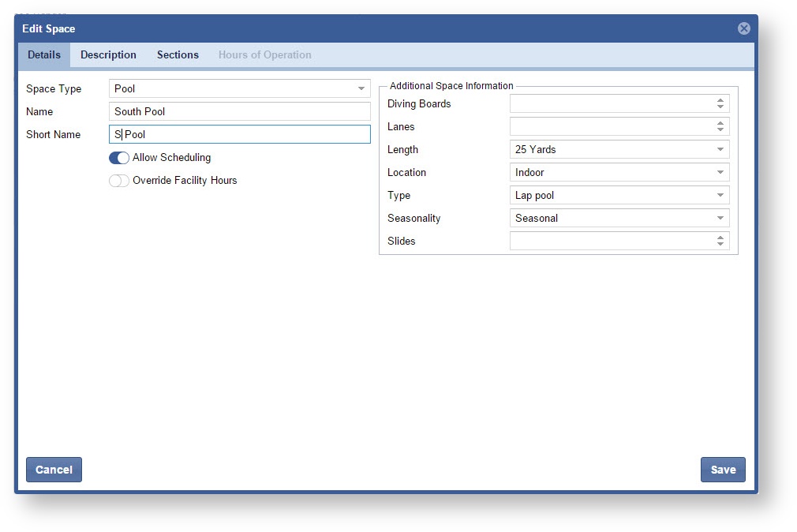The width and height of the screenshot is (797, 532).
Task: Click the Slides spinner arrows
Action: pos(720,241)
